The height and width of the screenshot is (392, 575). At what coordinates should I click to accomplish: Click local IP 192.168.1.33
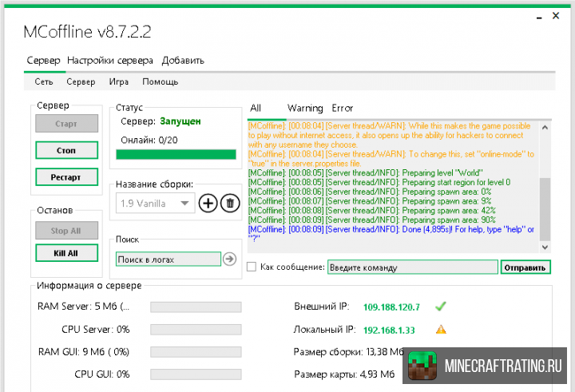click(389, 330)
